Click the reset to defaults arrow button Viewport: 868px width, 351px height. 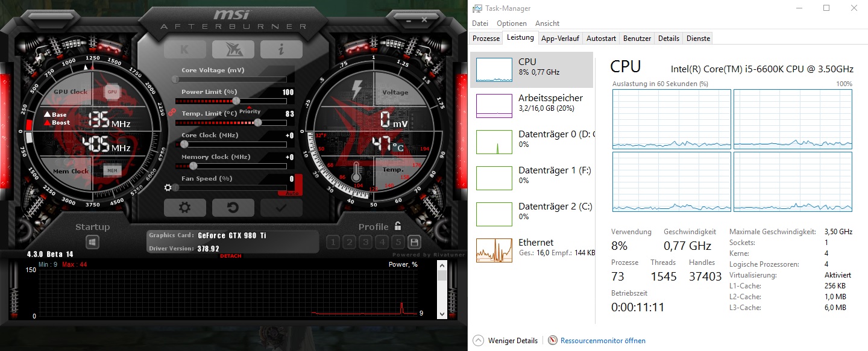tap(233, 208)
